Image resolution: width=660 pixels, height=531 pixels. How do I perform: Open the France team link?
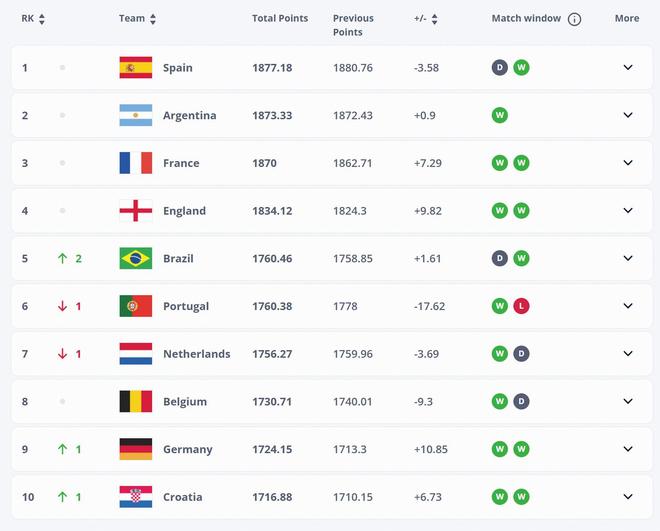point(181,163)
